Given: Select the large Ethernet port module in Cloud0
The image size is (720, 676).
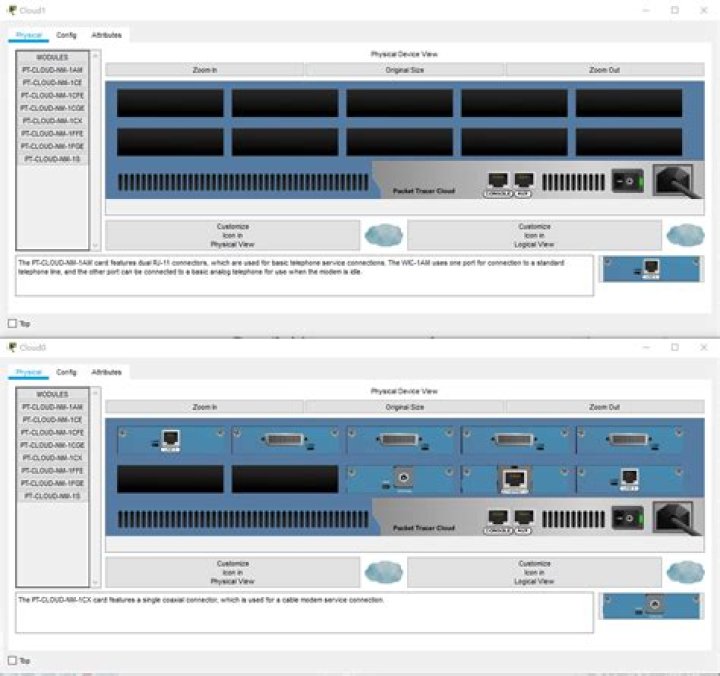Looking at the screenshot, I should click(514, 479).
